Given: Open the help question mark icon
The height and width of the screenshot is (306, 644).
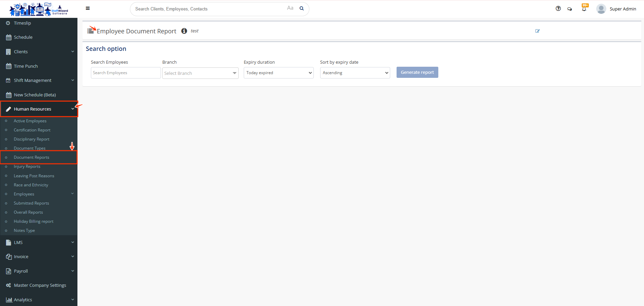Looking at the screenshot, I should [x=558, y=8].
